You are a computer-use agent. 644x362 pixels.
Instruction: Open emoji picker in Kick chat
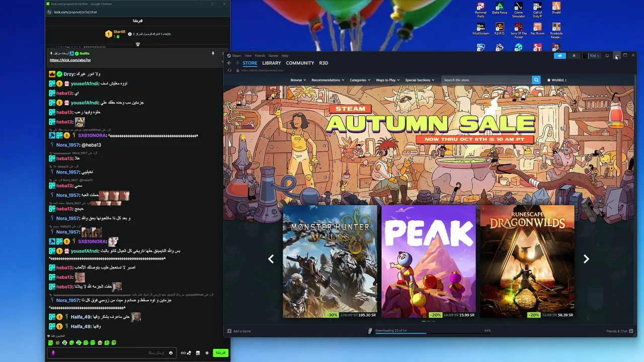171,353
